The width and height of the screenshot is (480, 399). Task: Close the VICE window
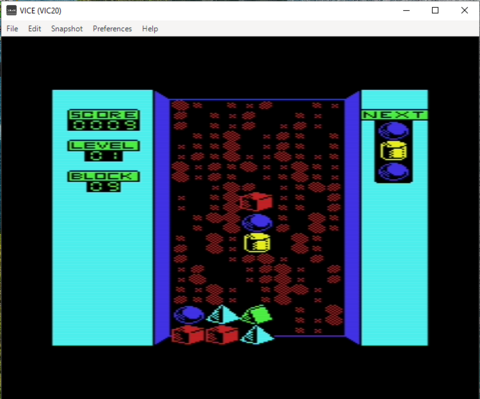pyautogui.click(x=464, y=10)
